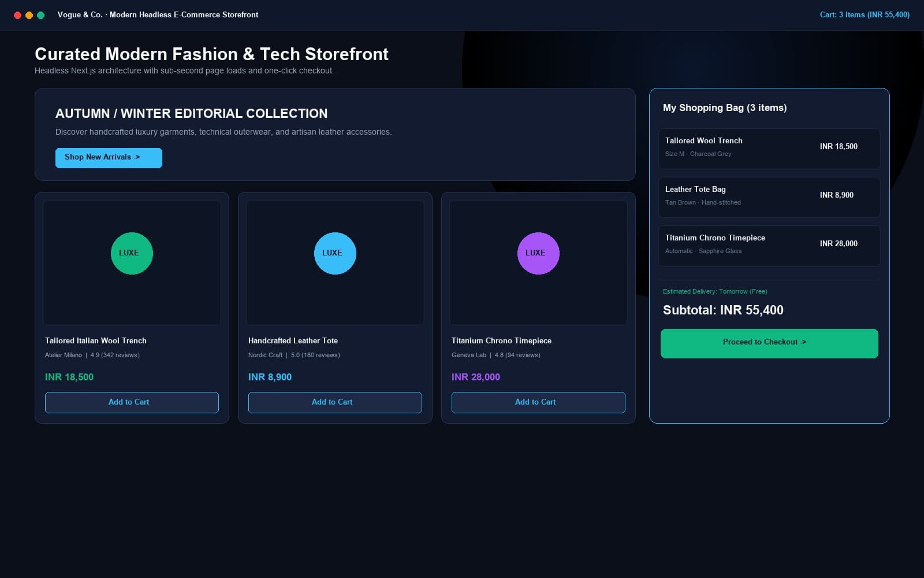Click Nordic Craft 5.0 (180 reviews) text
Viewport: 924px width, 578px height.
pyautogui.click(x=294, y=355)
